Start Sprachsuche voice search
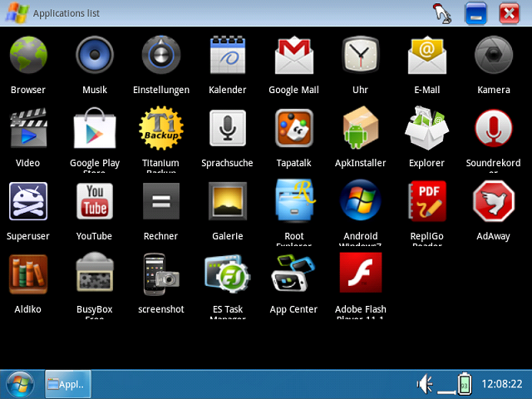 (228, 128)
